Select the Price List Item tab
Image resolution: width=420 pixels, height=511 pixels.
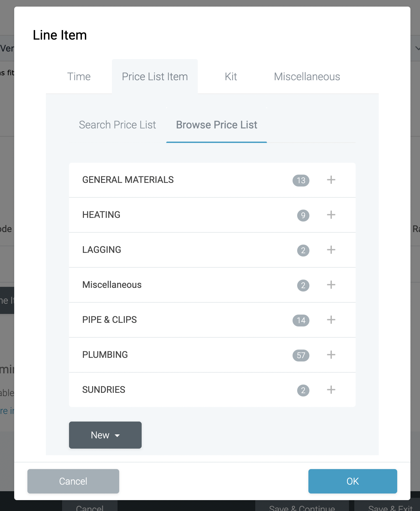(155, 77)
